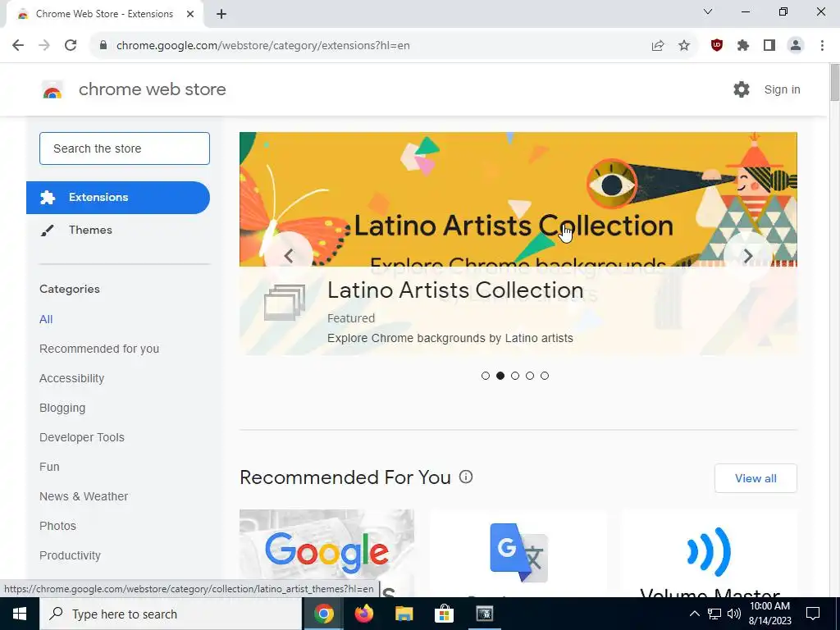Open Microsoft Store from the taskbar

click(x=444, y=614)
